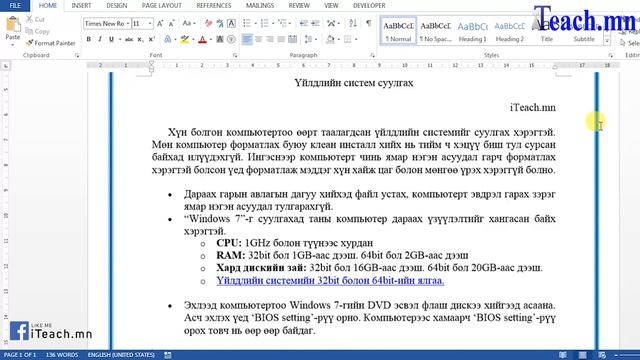
Task: Toggle Show/Hide paragraph marks
Action: [x=369, y=23]
